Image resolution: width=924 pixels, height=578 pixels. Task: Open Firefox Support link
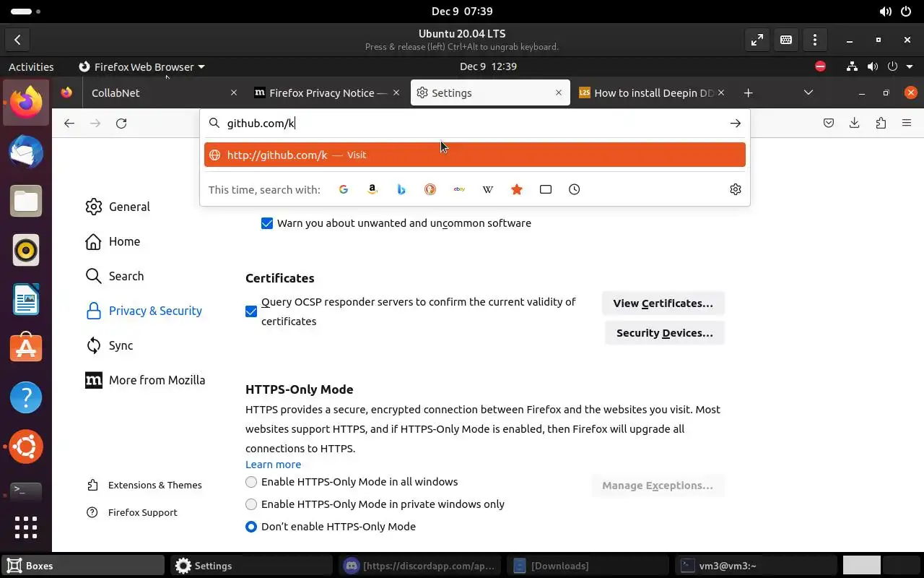pos(131,512)
